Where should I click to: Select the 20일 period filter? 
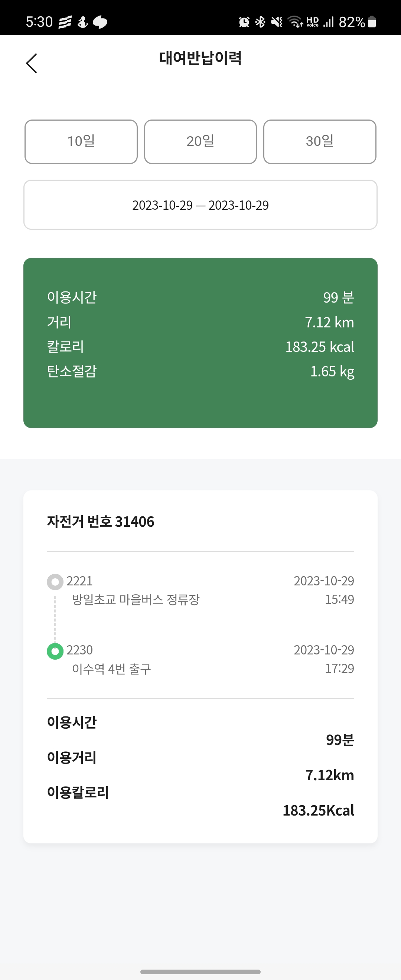tap(200, 141)
